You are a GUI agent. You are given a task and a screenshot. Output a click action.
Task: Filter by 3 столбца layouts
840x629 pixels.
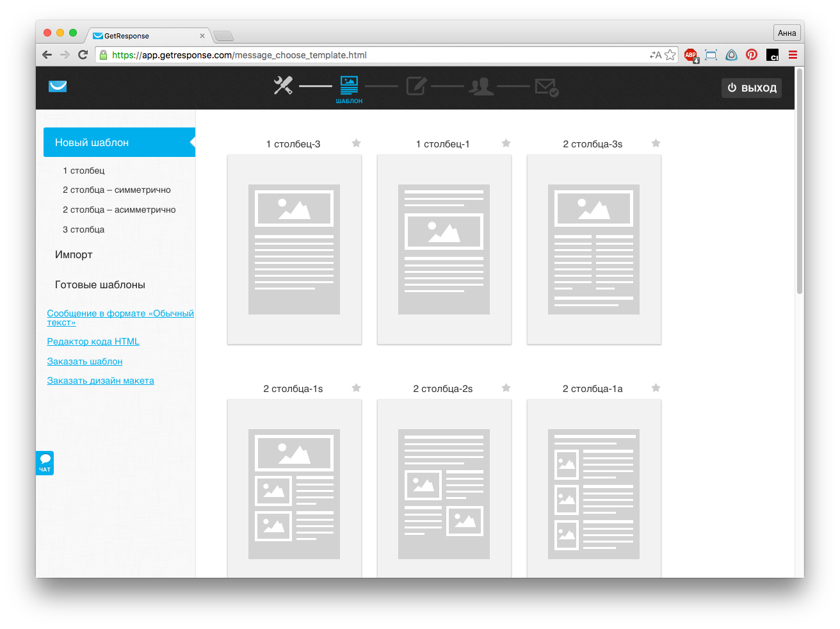83,229
